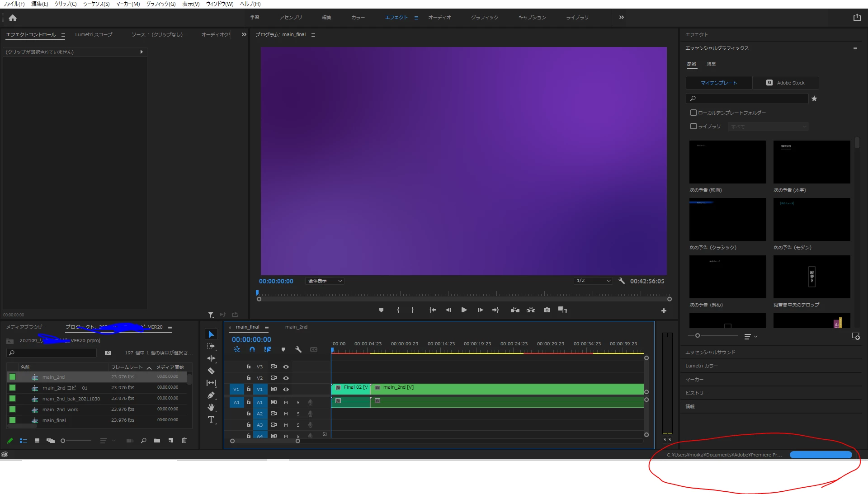Check the ライブラリ checkbox
The height and width of the screenshot is (494, 868).
coord(693,126)
